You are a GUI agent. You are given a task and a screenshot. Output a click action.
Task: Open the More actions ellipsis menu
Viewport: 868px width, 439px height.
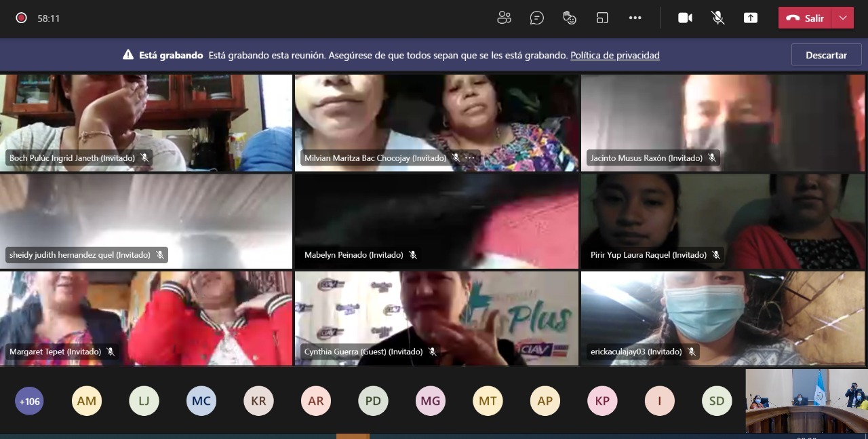tap(635, 18)
